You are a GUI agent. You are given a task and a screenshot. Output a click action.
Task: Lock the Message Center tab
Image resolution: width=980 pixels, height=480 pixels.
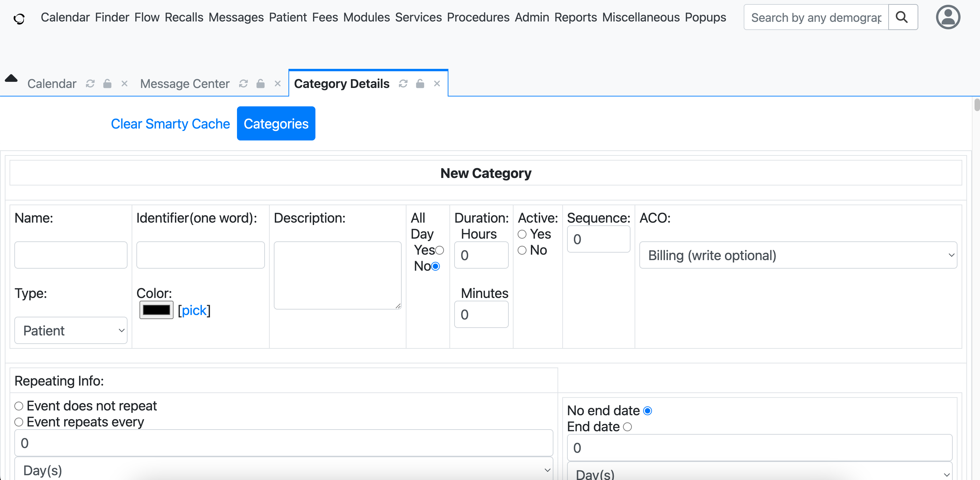[260, 84]
